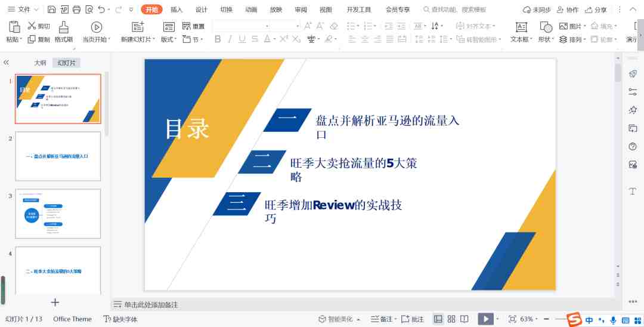
Task: Toggle Superscript formatting
Action: coord(284,39)
